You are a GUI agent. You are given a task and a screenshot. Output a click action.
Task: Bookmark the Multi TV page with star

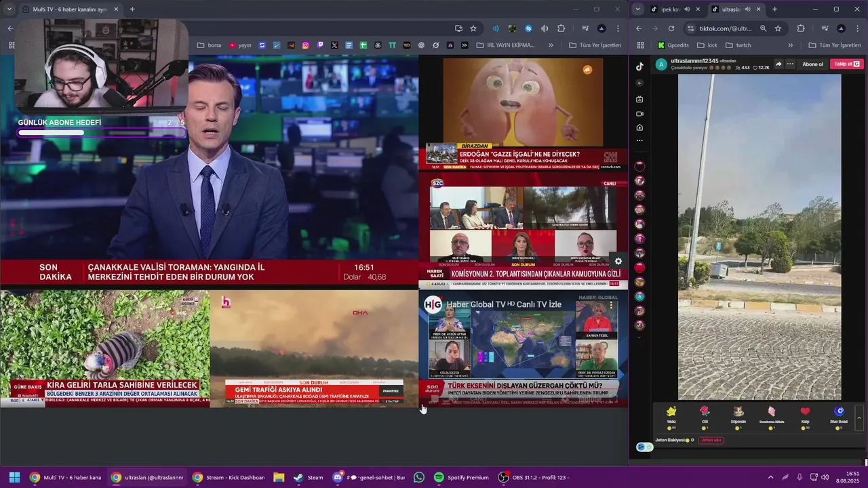pos(473,28)
